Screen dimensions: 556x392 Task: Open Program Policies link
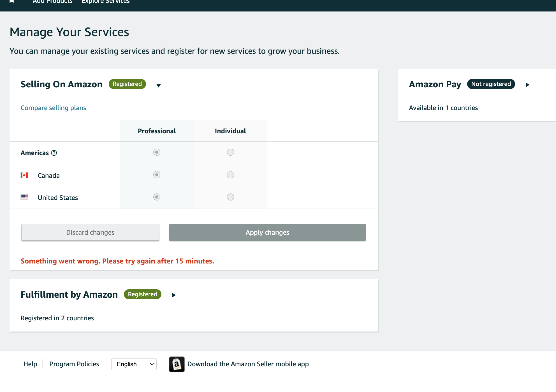(74, 364)
